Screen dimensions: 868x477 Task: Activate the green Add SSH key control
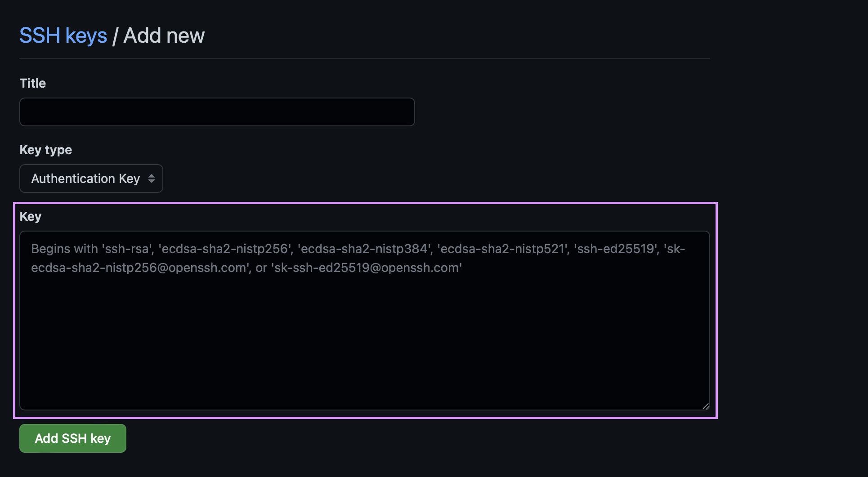coord(72,438)
